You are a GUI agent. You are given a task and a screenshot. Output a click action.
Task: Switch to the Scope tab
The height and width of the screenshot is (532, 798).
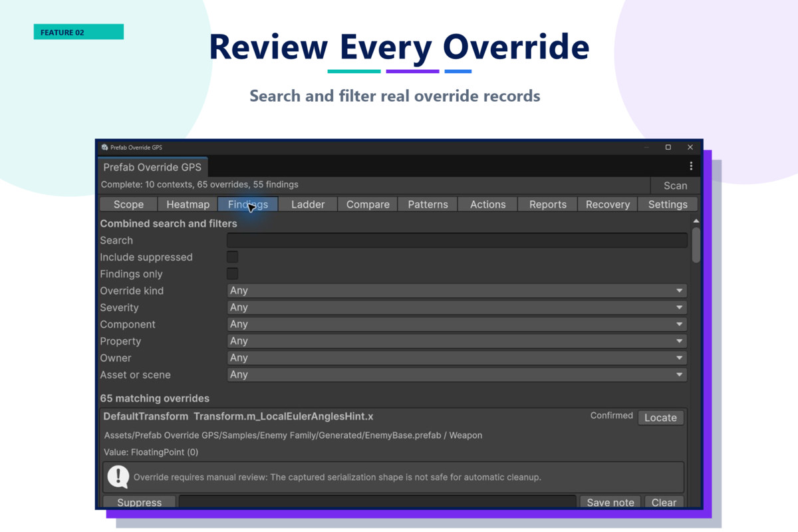point(128,204)
